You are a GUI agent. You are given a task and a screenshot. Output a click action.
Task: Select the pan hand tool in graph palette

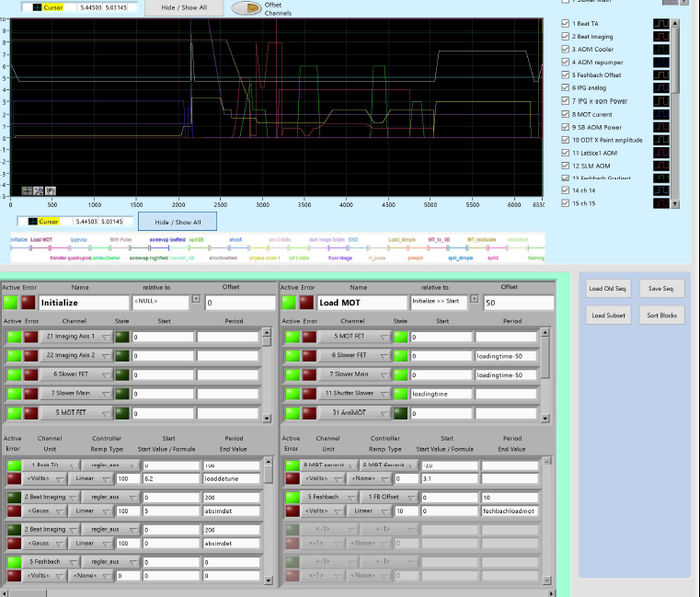(x=51, y=190)
